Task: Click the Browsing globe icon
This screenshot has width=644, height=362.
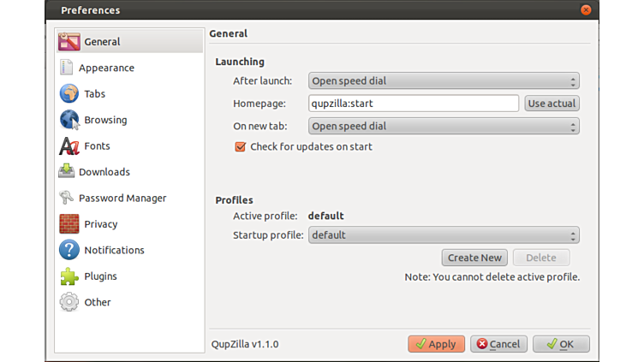Action: tap(69, 120)
